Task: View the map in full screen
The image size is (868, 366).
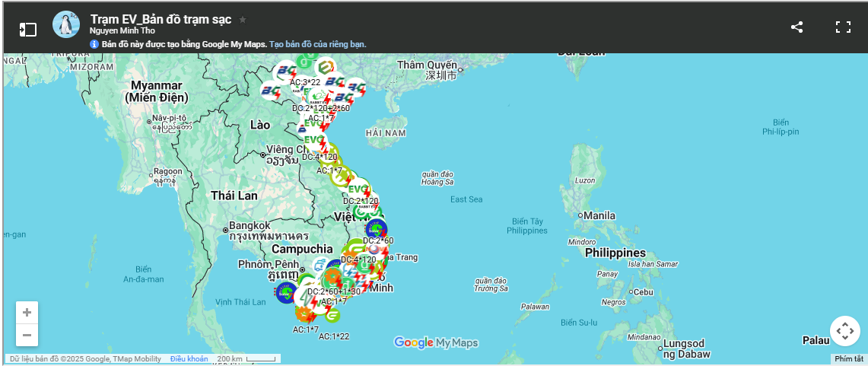Action: [843, 27]
